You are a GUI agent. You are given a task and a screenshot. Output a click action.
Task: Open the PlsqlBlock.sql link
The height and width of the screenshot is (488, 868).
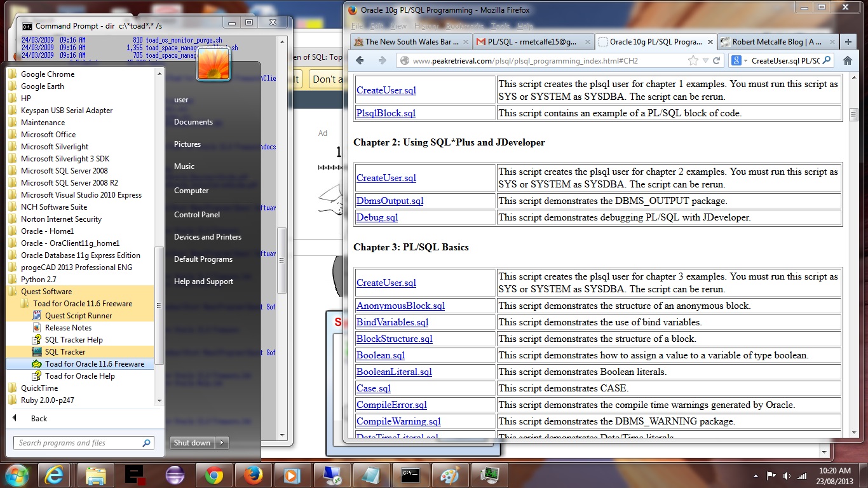(x=386, y=113)
